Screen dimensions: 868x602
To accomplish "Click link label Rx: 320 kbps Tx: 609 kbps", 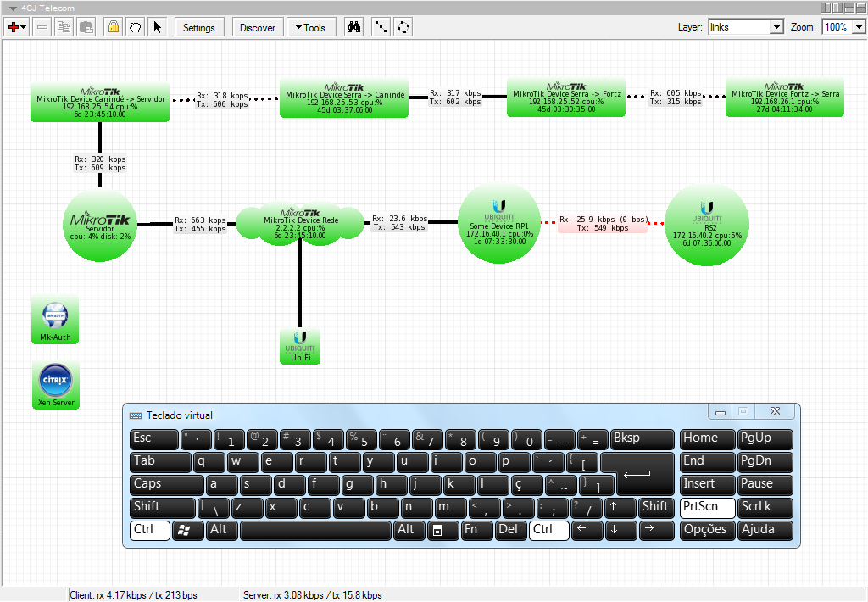I will (x=100, y=164).
